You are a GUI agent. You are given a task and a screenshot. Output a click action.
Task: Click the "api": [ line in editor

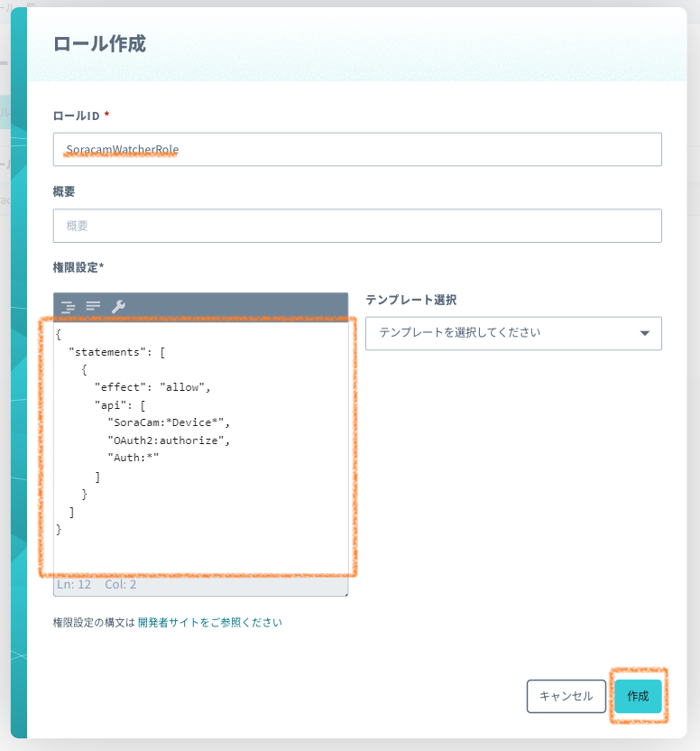(x=120, y=405)
